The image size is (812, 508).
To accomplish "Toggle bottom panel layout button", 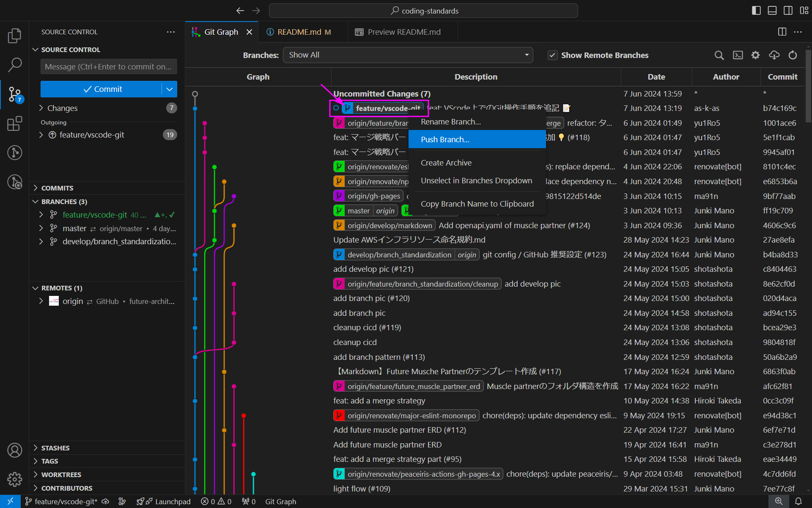I will coord(772,11).
